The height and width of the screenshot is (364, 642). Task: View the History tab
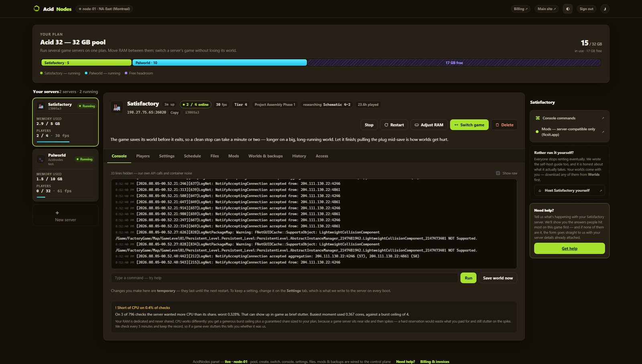tap(299, 156)
